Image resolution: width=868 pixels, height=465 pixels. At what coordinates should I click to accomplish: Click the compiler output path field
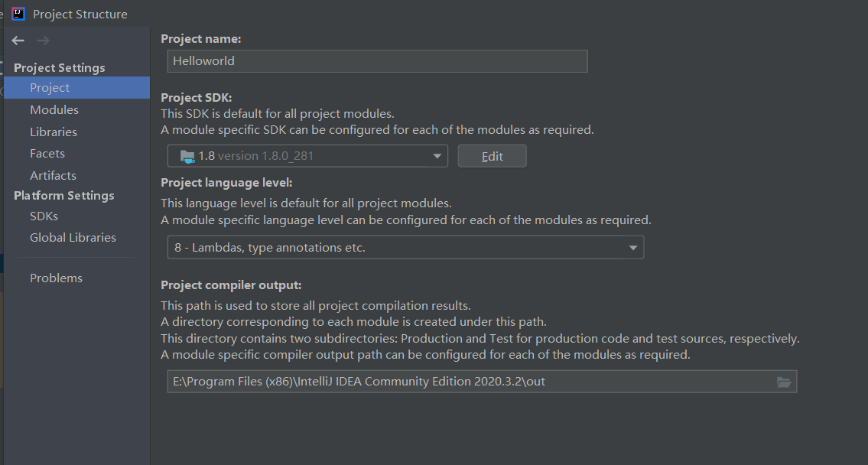[467, 382]
